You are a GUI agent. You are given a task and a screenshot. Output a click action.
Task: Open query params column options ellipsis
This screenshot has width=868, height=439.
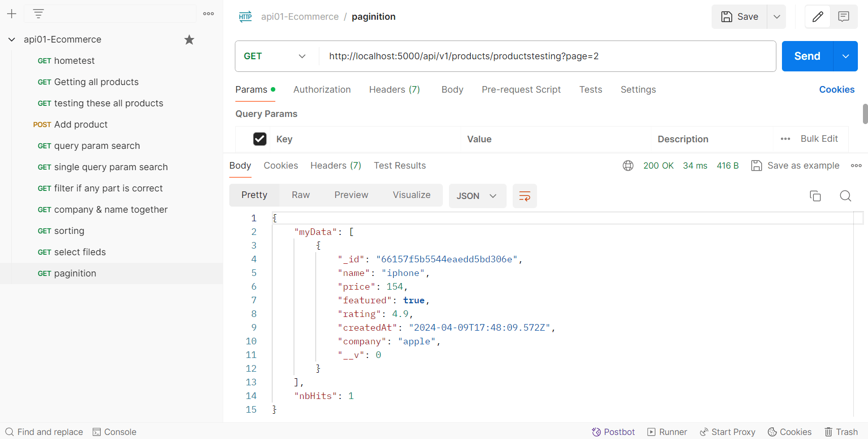786,139
